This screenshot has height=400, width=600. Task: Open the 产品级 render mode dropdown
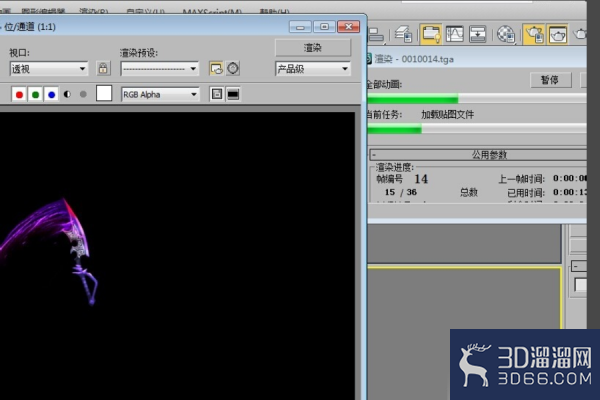[313, 69]
